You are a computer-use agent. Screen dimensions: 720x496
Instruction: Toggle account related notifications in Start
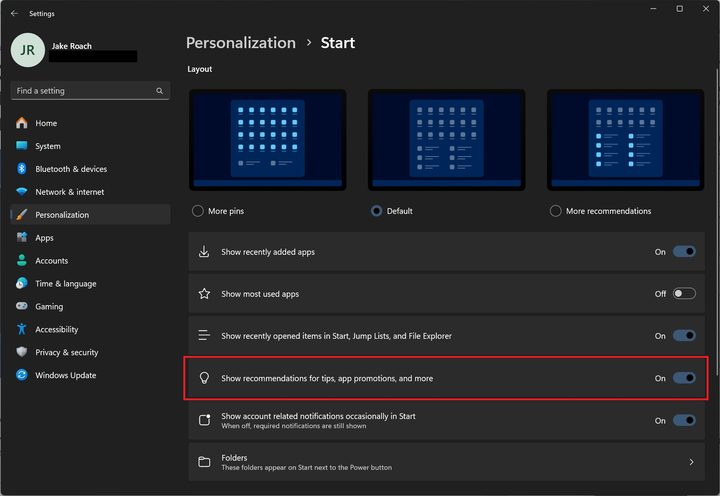(684, 420)
